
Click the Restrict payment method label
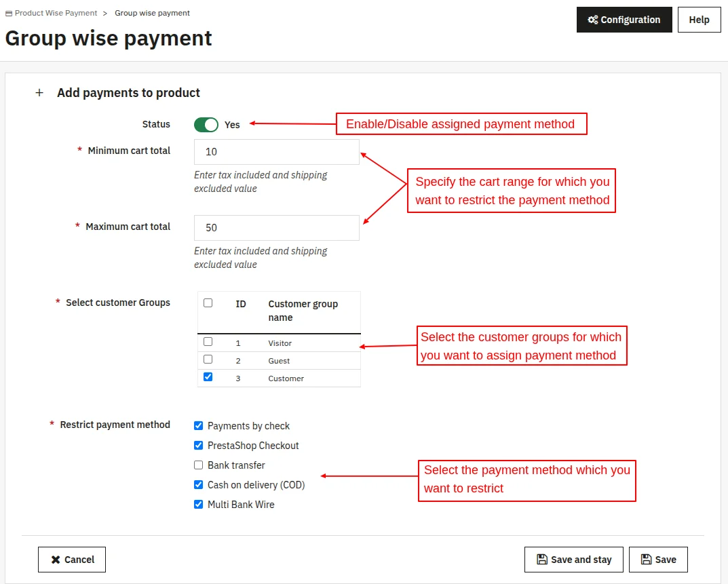click(x=115, y=425)
